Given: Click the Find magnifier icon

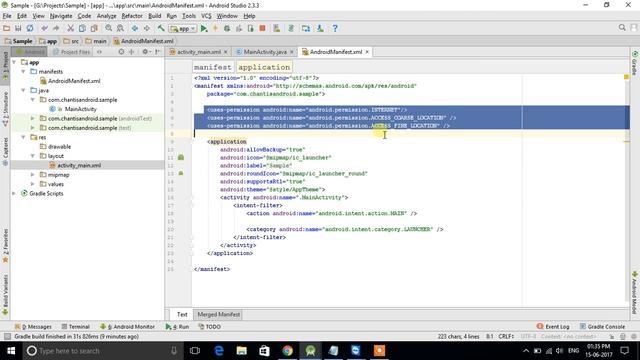Looking at the screenshot, I should click(109, 28).
